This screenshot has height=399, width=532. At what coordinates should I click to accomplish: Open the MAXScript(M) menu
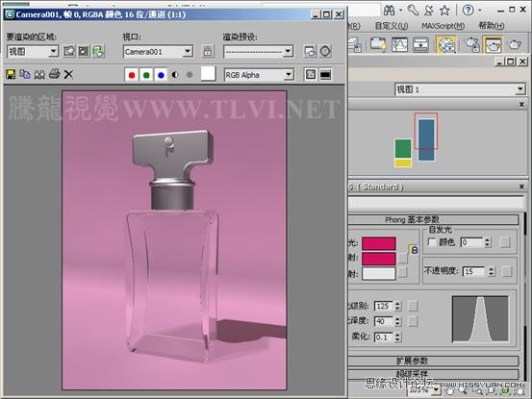[x=443, y=26]
